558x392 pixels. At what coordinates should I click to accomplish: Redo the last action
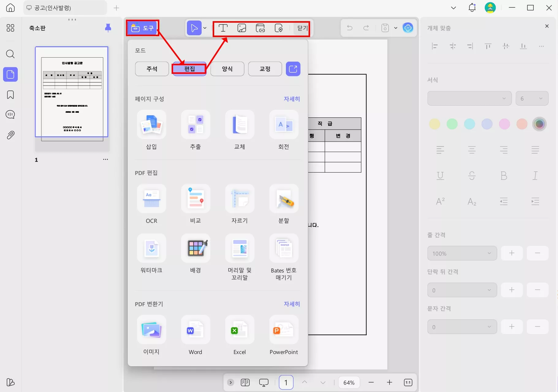click(x=366, y=28)
